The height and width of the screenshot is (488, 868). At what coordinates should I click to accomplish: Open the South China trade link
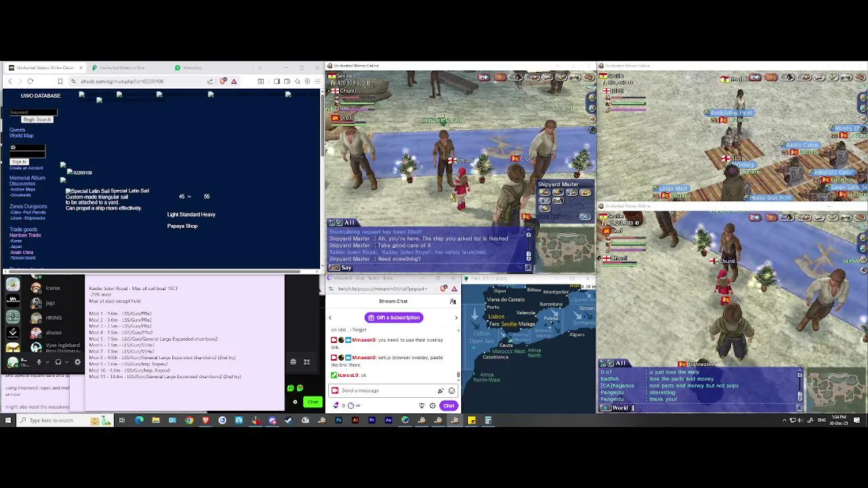(22, 252)
